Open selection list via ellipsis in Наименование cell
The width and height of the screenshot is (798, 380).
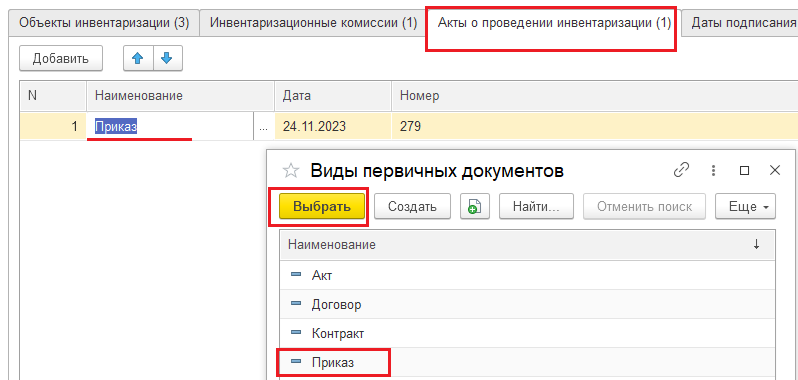pyautogui.click(x=263, y=127)
